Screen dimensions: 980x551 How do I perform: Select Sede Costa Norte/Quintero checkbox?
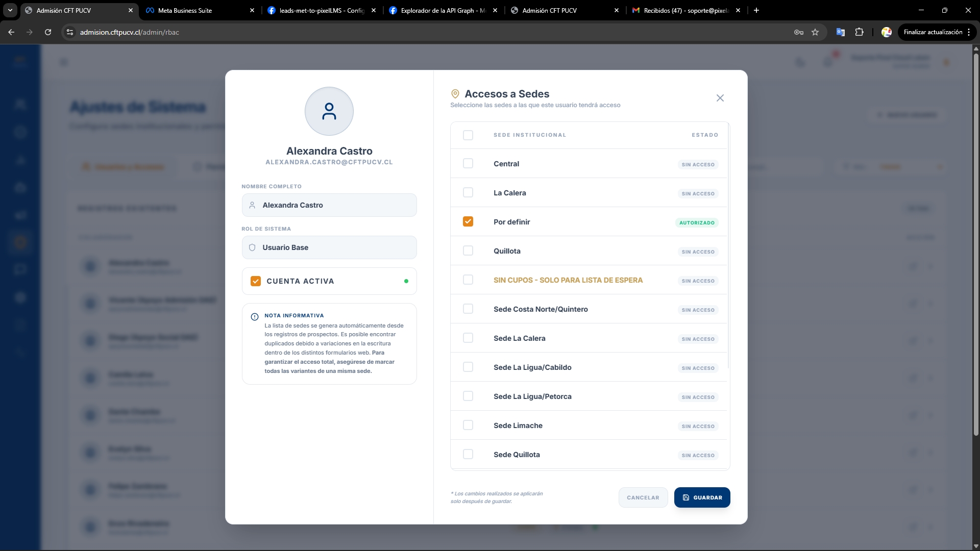pos(468,309)
